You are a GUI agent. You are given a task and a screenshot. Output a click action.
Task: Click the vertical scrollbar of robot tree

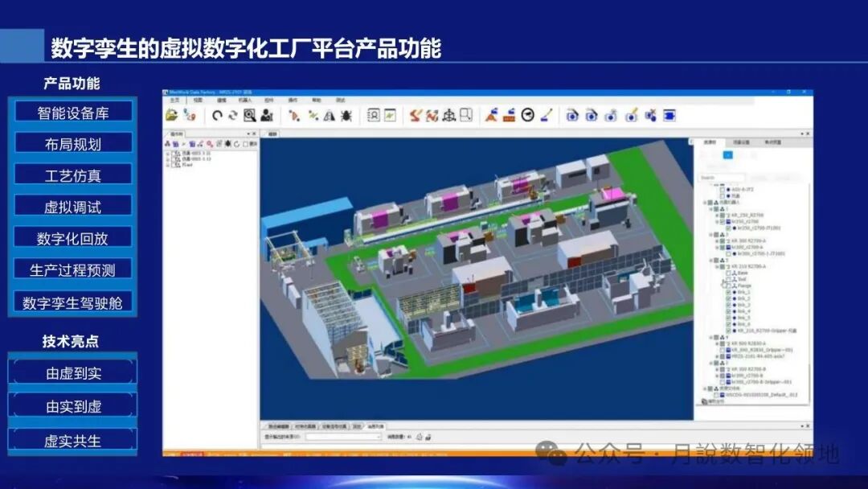click(x=810, y=294)
